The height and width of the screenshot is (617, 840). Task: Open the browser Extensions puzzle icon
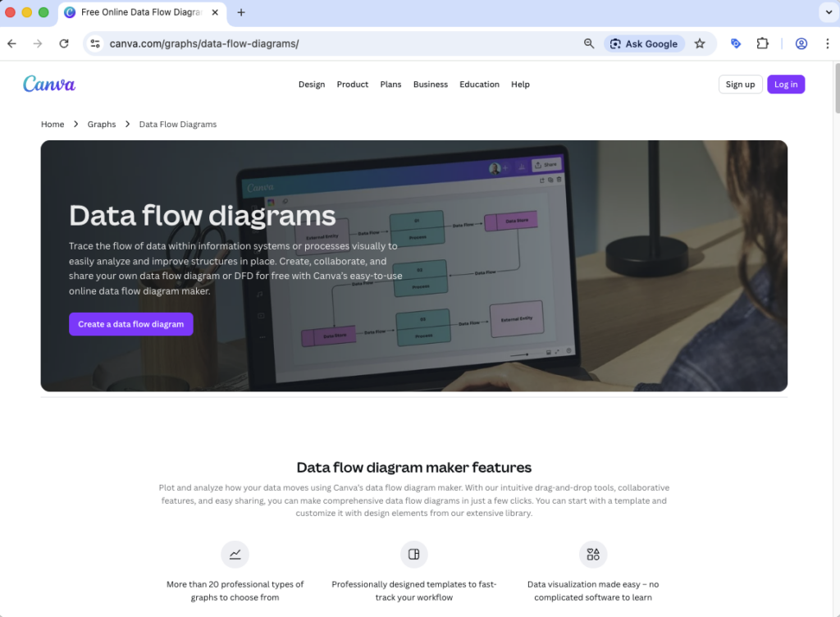point(762,43)
